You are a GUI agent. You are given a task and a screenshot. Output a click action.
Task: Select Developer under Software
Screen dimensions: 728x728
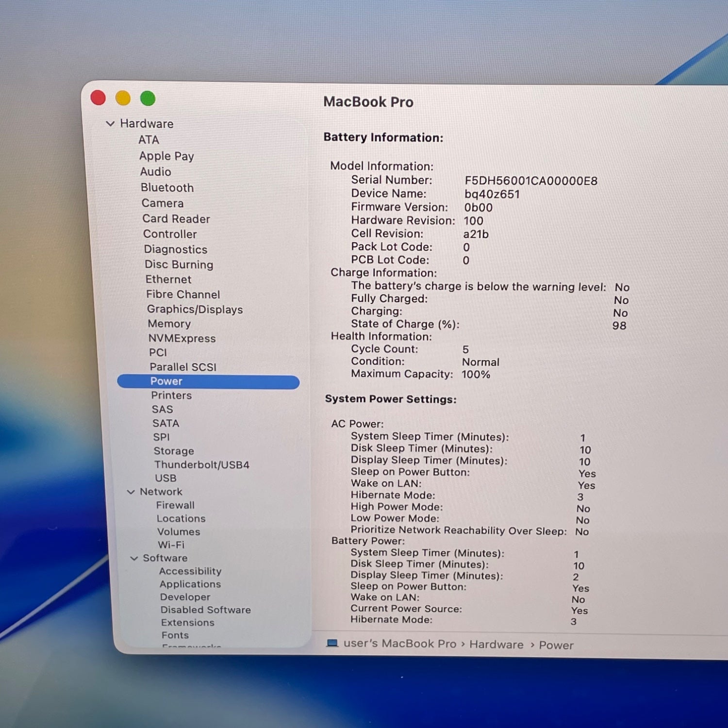pyautogui.click(x=185, y=597)
